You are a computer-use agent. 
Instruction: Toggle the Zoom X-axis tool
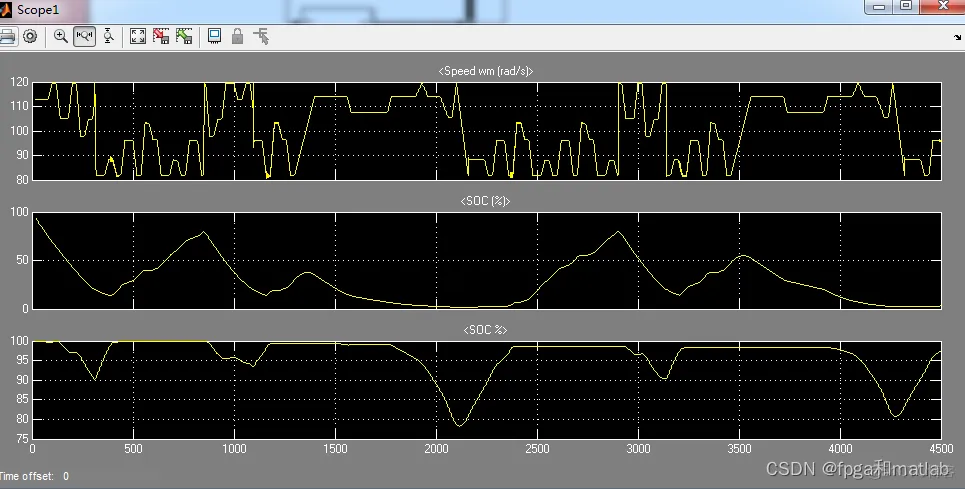[x=84, y=37]
